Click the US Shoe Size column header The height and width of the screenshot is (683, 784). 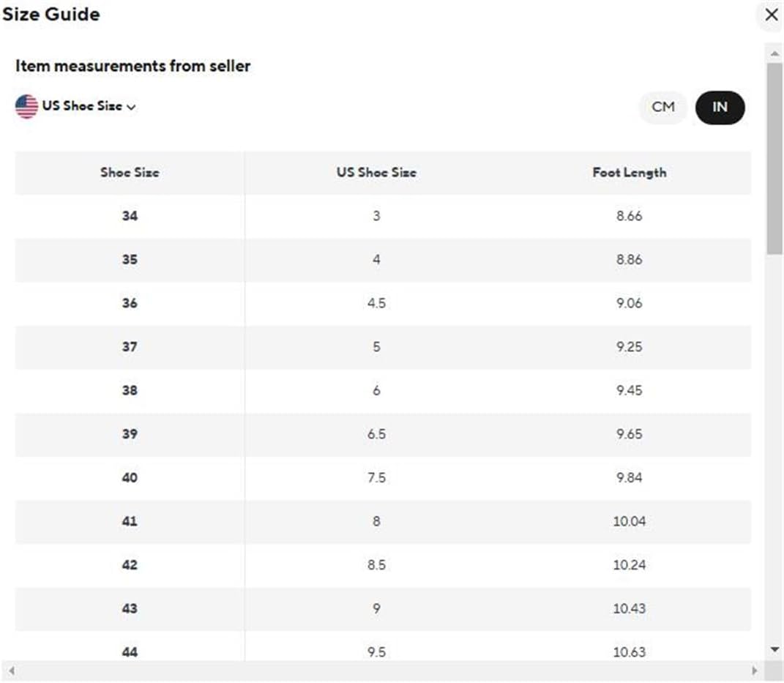pyautogui.click(x=376, y=173)
